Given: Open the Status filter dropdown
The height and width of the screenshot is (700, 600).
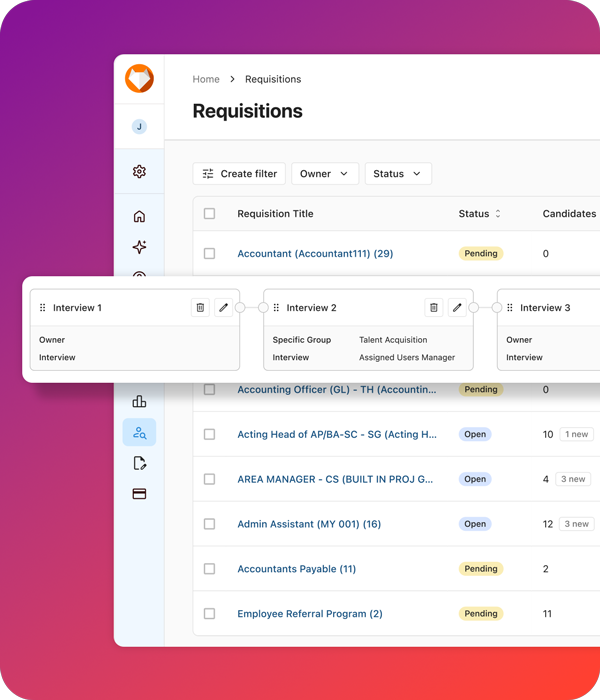Looking at the screenshot, I should 398,174.
